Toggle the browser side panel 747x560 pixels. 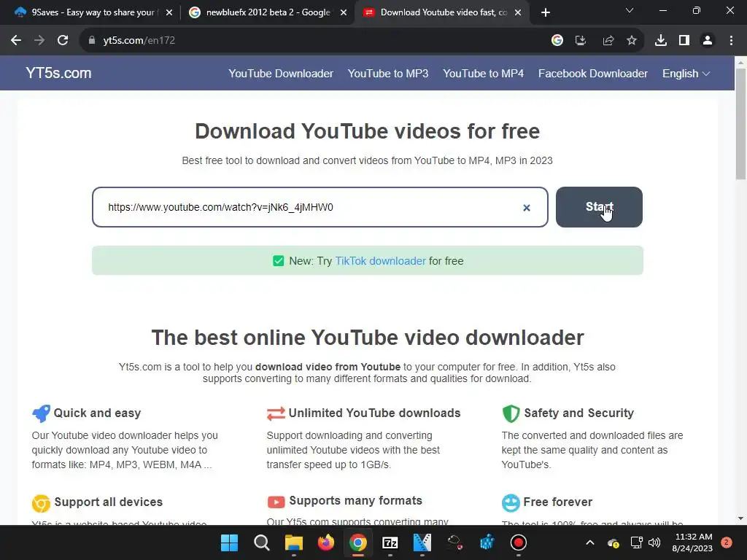click(684, 41)
